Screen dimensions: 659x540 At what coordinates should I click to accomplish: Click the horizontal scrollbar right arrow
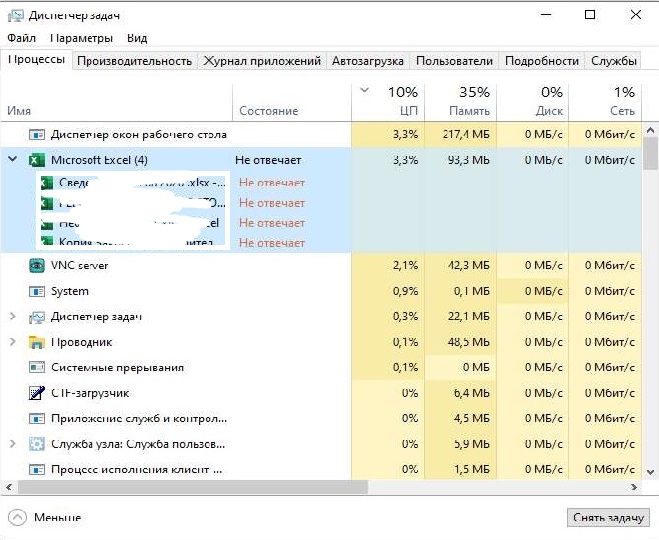[x=634, y=487]
